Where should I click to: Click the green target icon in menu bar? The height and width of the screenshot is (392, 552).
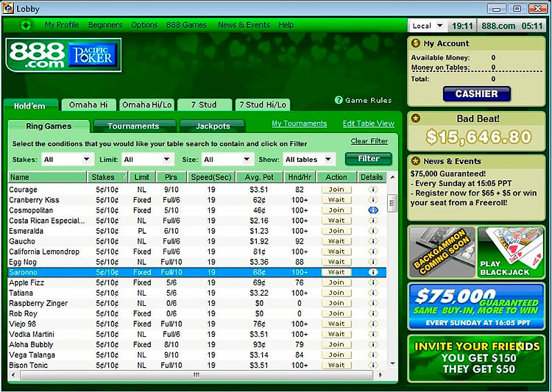pos(26,25)
